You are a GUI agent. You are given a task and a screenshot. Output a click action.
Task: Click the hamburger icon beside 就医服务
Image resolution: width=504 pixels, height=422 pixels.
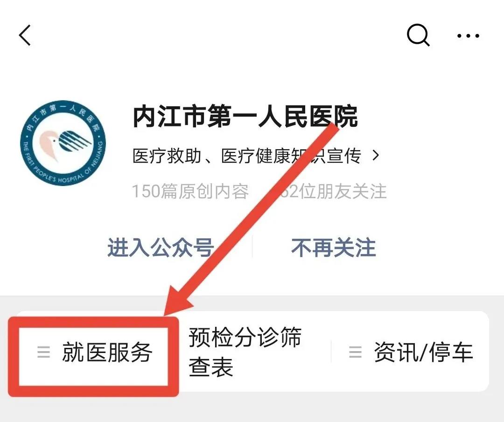44,352
